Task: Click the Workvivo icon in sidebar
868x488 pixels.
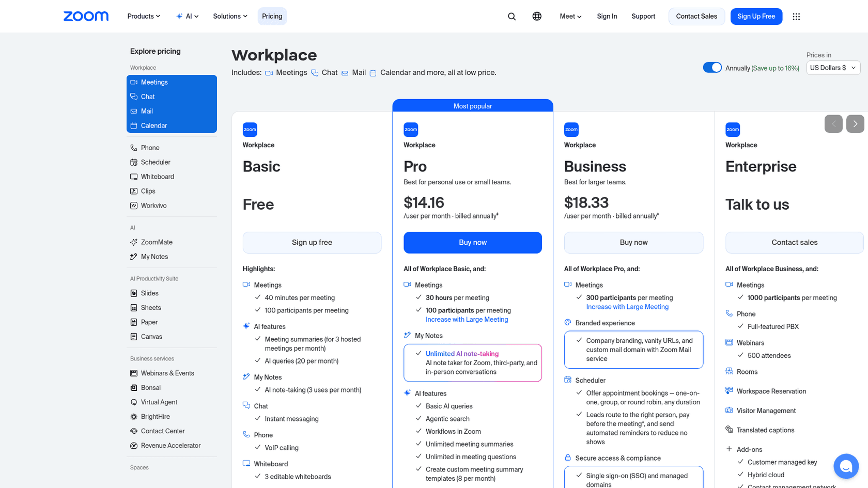Action: 134,206
